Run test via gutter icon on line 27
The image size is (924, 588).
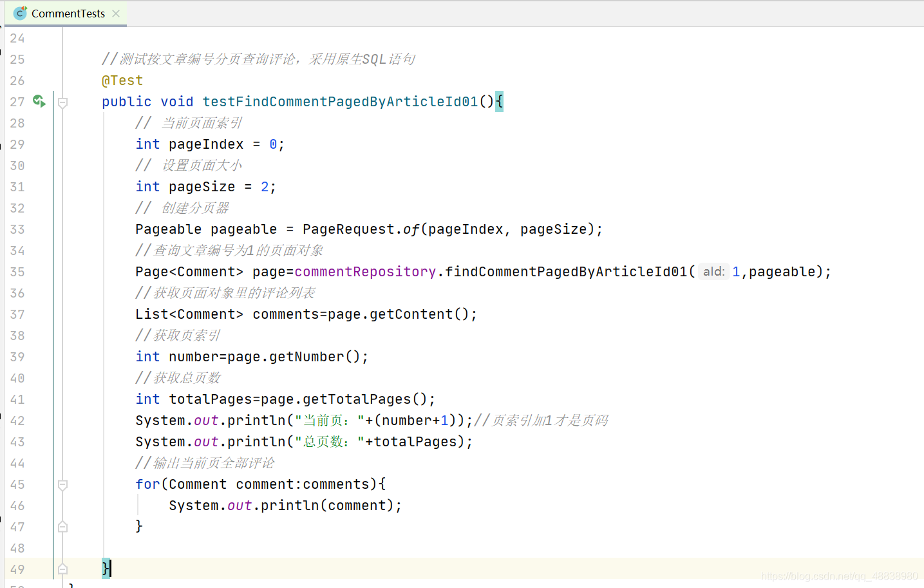39,101
